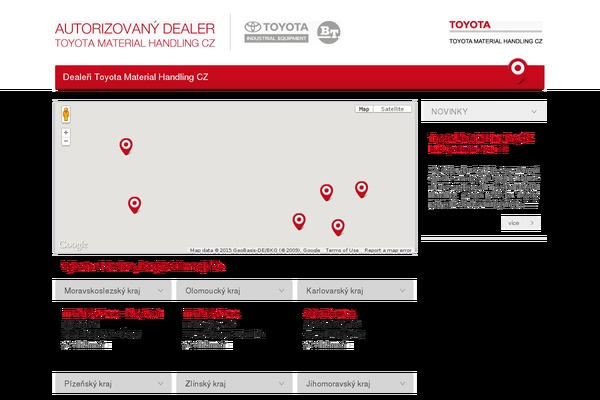Select the rightmost dealer map pin
Screen dimensions: 600x400
pyautogui.click(x=362, y=189)
